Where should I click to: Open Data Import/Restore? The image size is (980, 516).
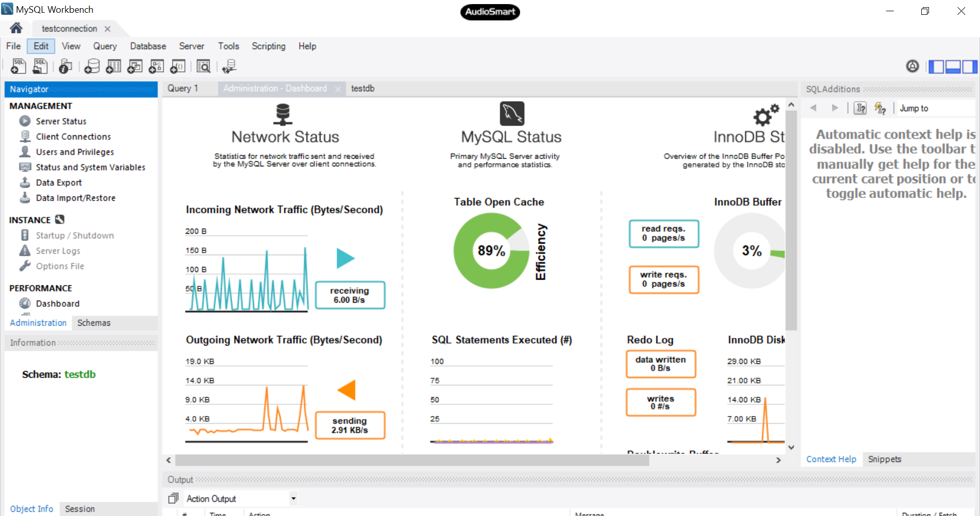click(76, 198)
